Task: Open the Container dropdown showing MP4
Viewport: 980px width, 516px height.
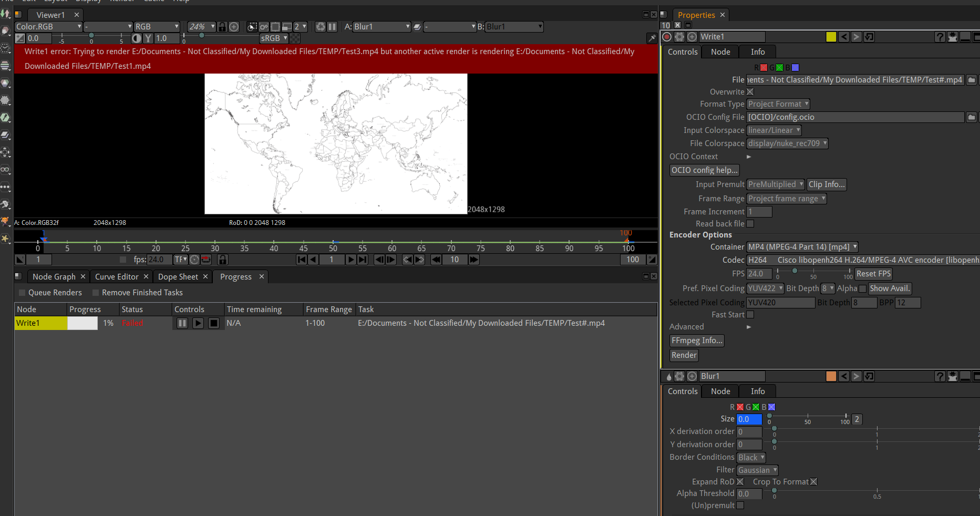Action: 801,246
